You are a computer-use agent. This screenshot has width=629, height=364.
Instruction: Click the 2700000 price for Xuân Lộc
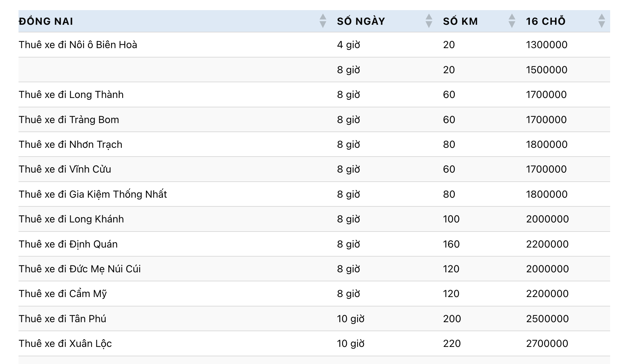[x=547, y=343]
